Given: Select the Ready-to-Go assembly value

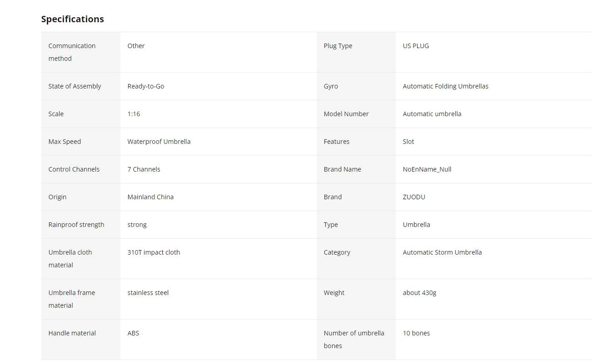Looking at the screenshot, I should (146, 86).
